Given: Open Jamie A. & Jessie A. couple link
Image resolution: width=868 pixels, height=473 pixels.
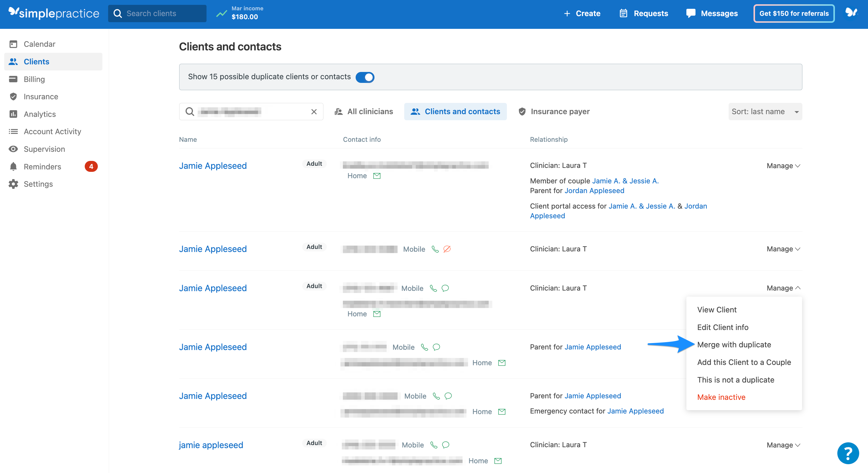Looking at the screenshot, I should click(625, 181).
